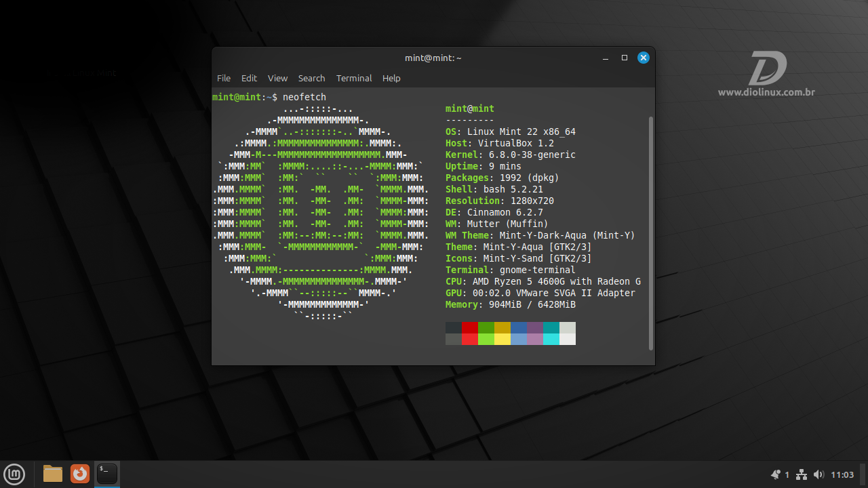
Task: Open the Edit menu
Action: tap(249, 78)
